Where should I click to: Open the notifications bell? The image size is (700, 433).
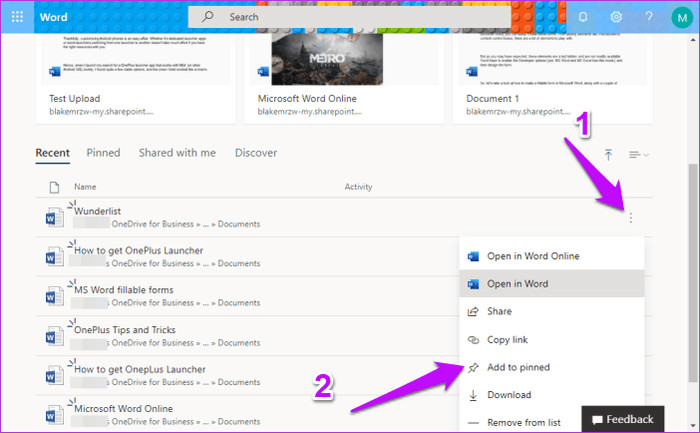coord(583,17)
